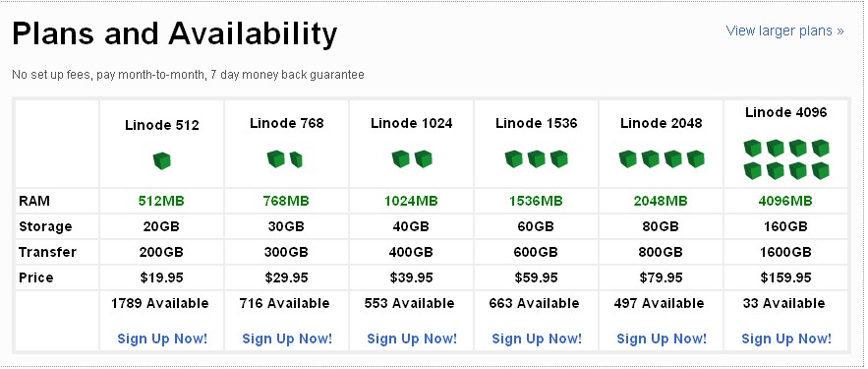Click the $159.95 price cell
This screenshot has width=868, height=369.
[786, 277]
